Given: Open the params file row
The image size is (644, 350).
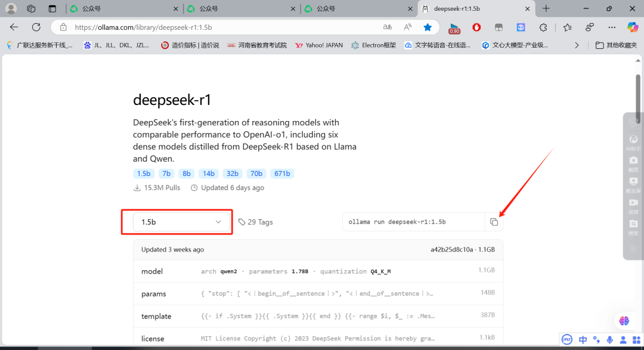Looking at the screenshot, I should pyautogui.click(x=318, y=294).
